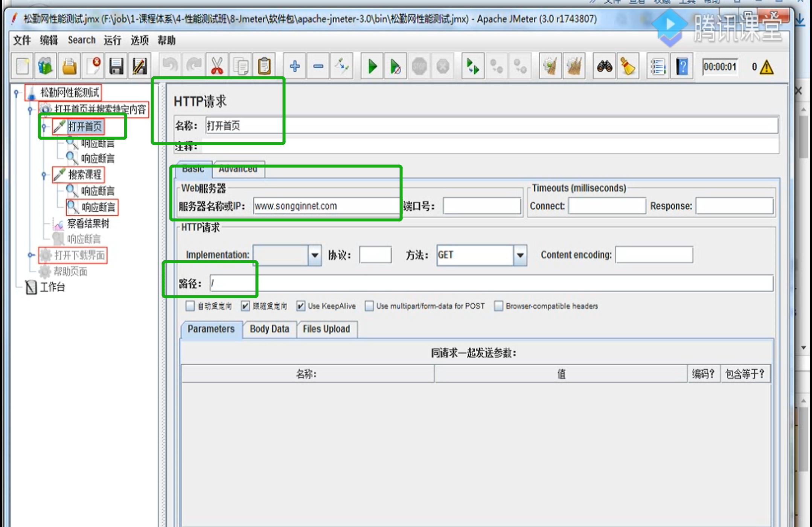This screenshot has width=812, height=527.
Task: Expand the 打开下载界面 tree node
Action: 31,255
